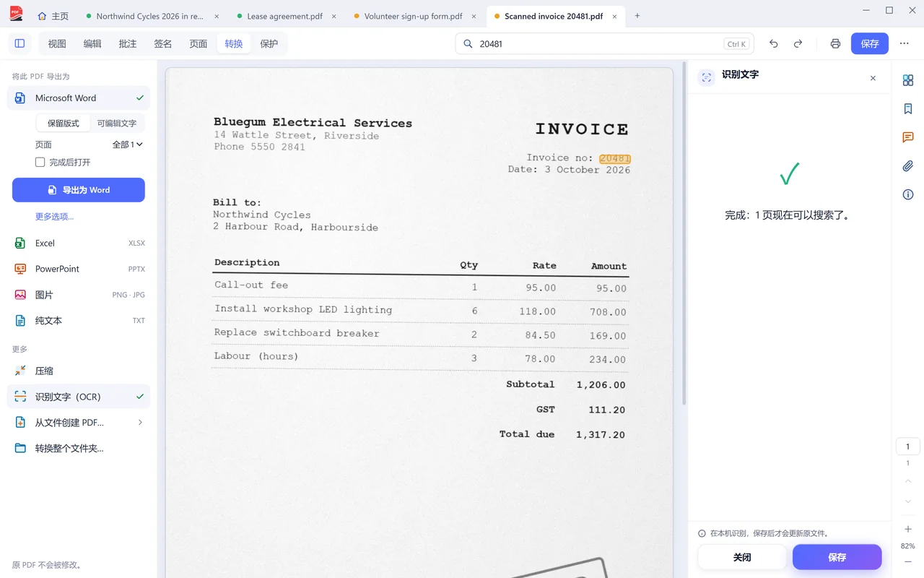Open a new tab with the plus icon
Screen dimensions: 924x578
click(637, 16)
